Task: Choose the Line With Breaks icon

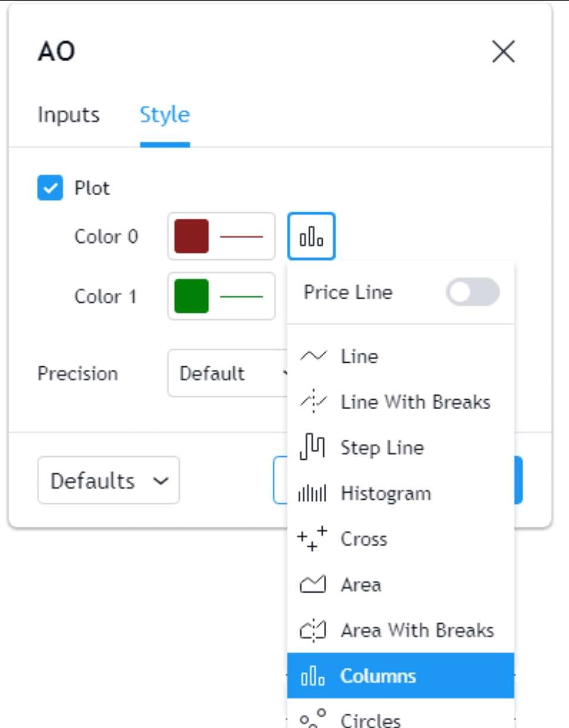Action: coord(312,402)
